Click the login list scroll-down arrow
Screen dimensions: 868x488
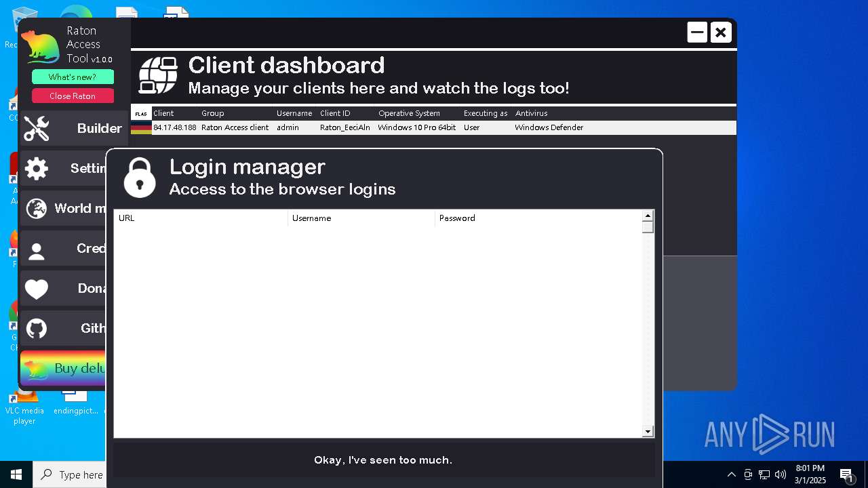[x=648, y=432]
